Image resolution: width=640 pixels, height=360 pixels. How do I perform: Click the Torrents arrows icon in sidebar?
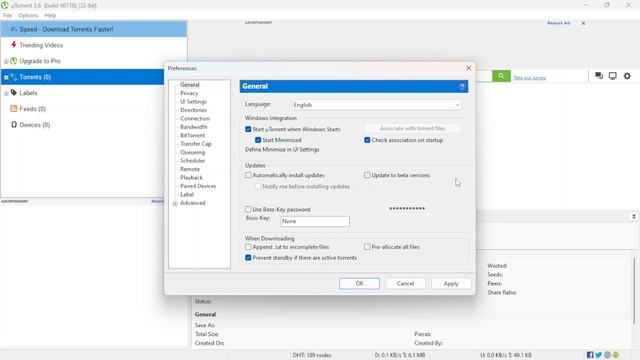pos(14,77)
